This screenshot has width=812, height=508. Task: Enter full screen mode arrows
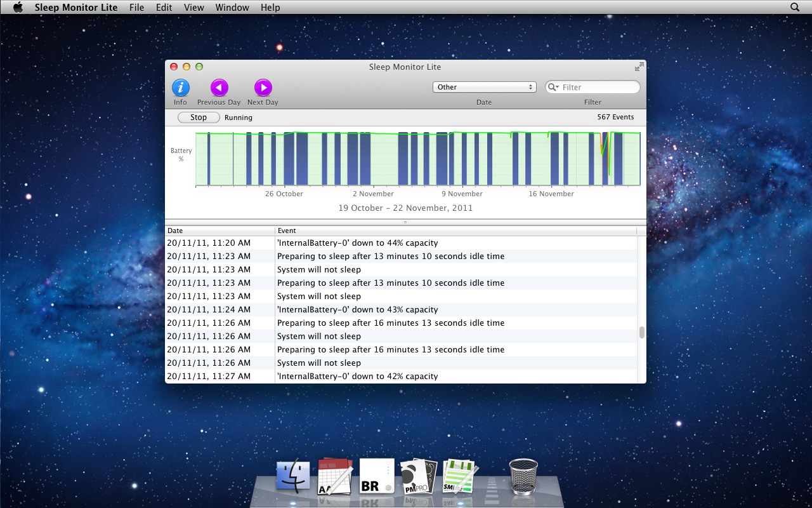click(639, 67)
